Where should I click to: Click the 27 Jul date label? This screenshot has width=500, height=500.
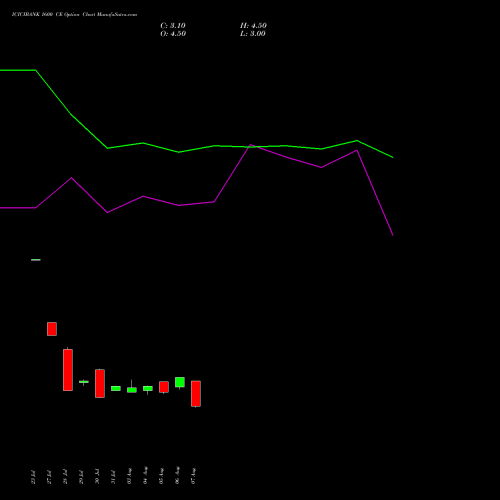[49, 477]
